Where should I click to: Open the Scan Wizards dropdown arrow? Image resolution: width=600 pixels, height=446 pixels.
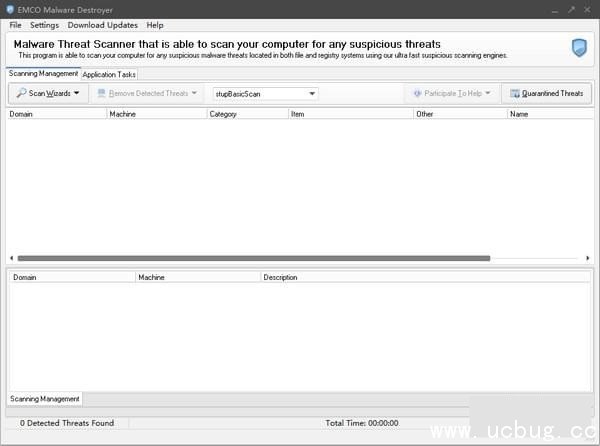tap(77, 93)
